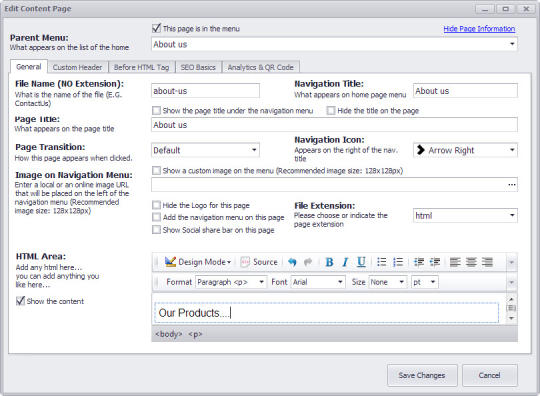Viewport: 540px width, 396px height.
Task: Check 'Hide the Logo for this page'
Action: click(156, 205)
